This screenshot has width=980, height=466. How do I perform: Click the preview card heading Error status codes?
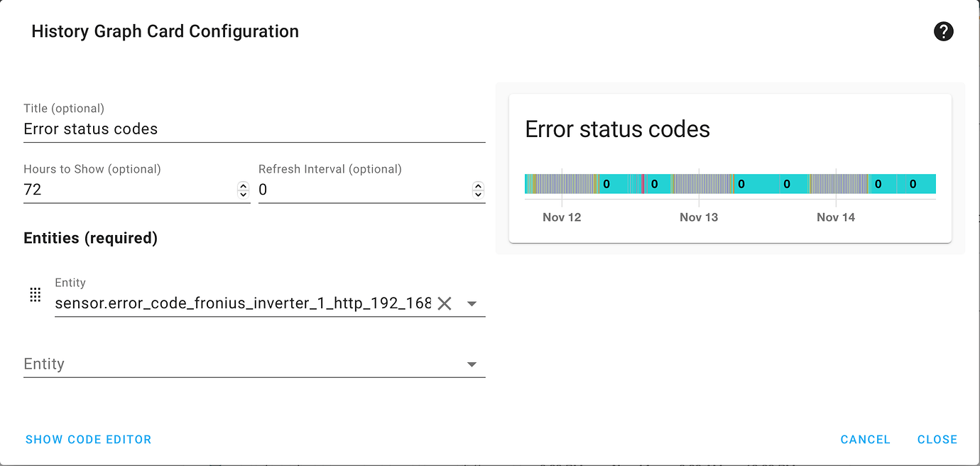617,129
